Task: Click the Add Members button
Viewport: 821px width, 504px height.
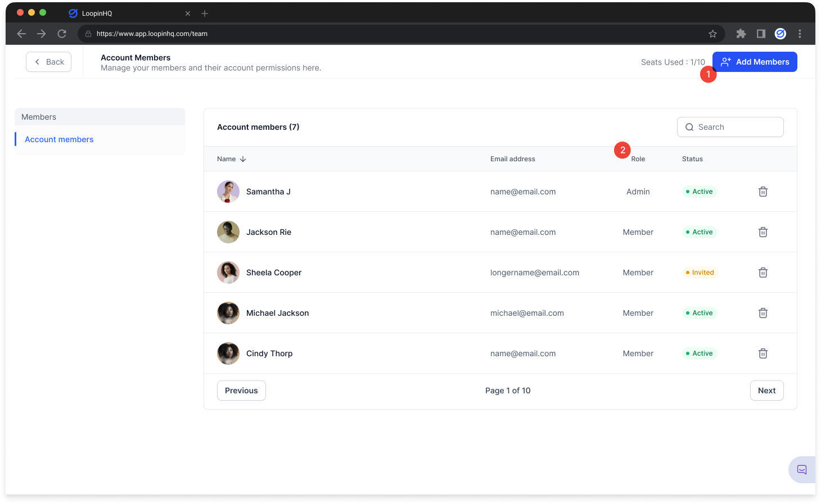Action: pos(755,62)
